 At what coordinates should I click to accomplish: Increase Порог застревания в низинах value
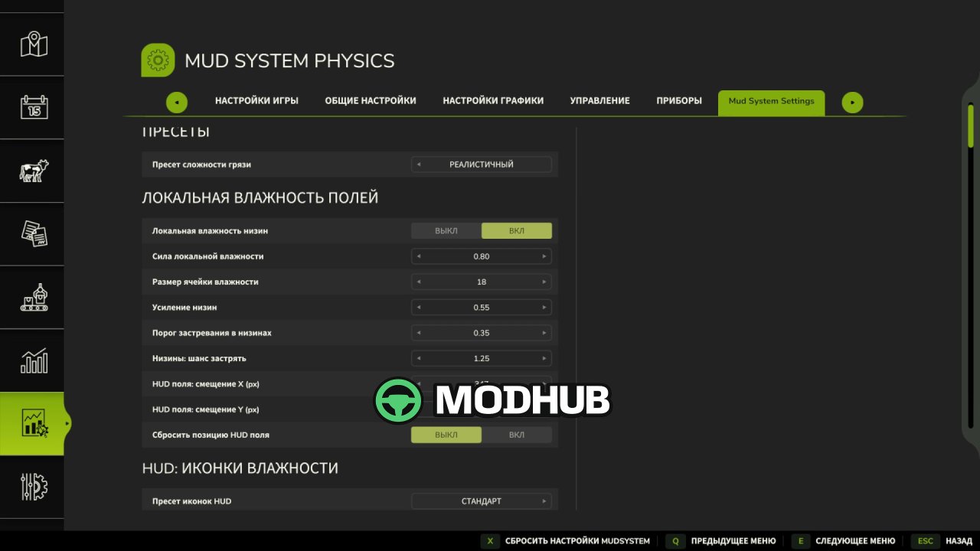click(544, 333)
